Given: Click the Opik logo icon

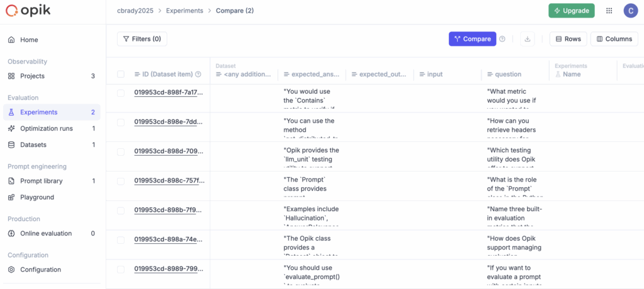Looking at the screenshot, I should pos(11,11).
